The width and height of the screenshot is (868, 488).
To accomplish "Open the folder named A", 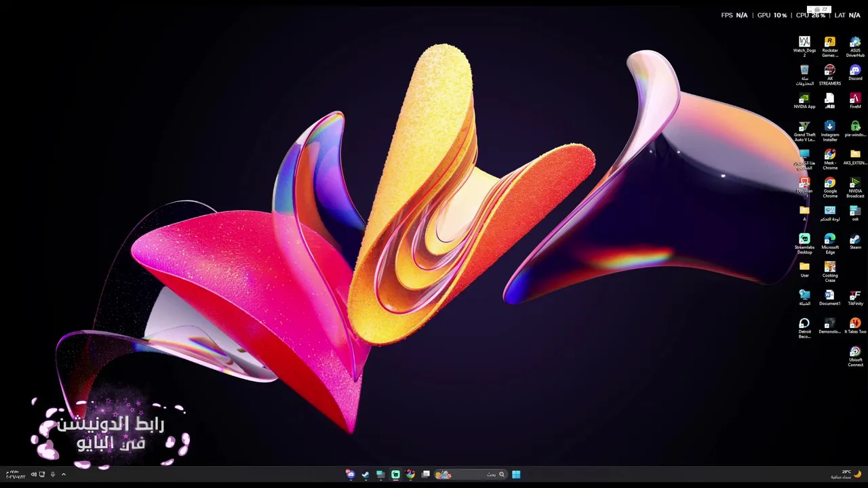I will [804, 213].
